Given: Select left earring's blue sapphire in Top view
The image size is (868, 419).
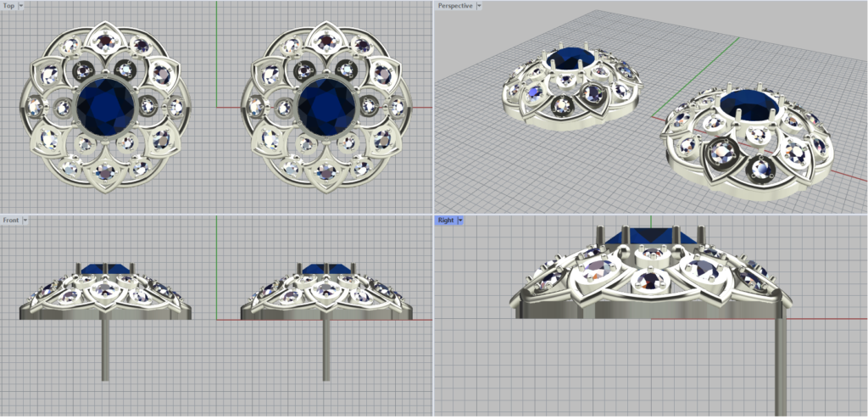Looking at the screenshot, I should [105, 106].
